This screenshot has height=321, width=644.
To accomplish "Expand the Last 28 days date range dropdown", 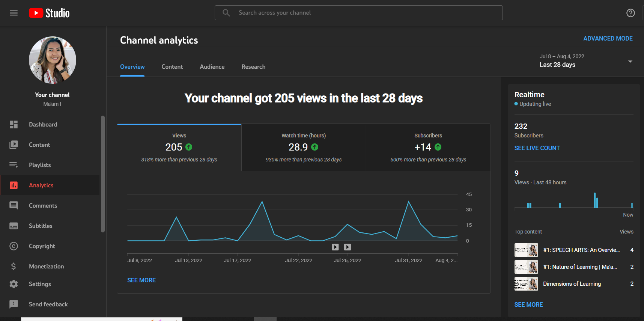I will (x=586, y=61).
